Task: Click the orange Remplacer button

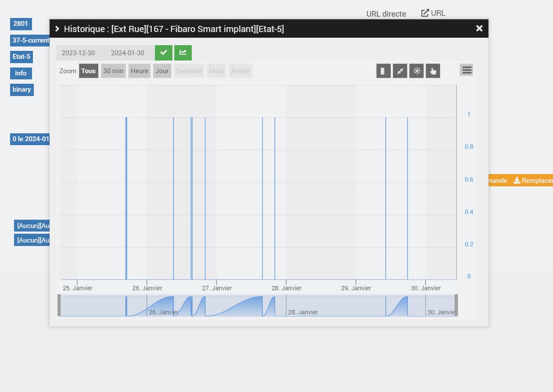Action: (x=532, y=181)
